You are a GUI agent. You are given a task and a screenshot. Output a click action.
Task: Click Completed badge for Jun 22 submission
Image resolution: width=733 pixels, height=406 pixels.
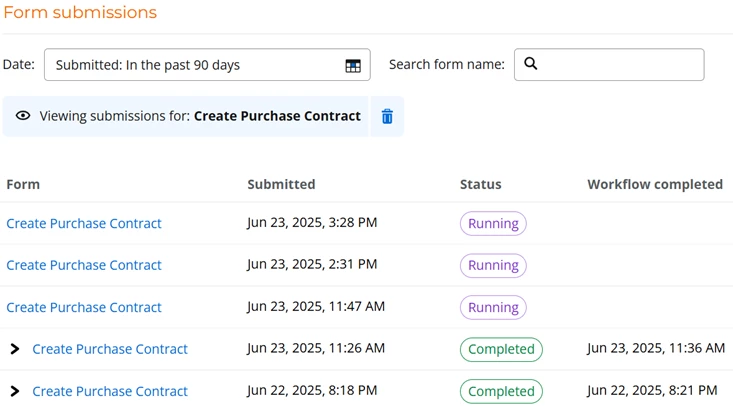[x=501, y=391]
